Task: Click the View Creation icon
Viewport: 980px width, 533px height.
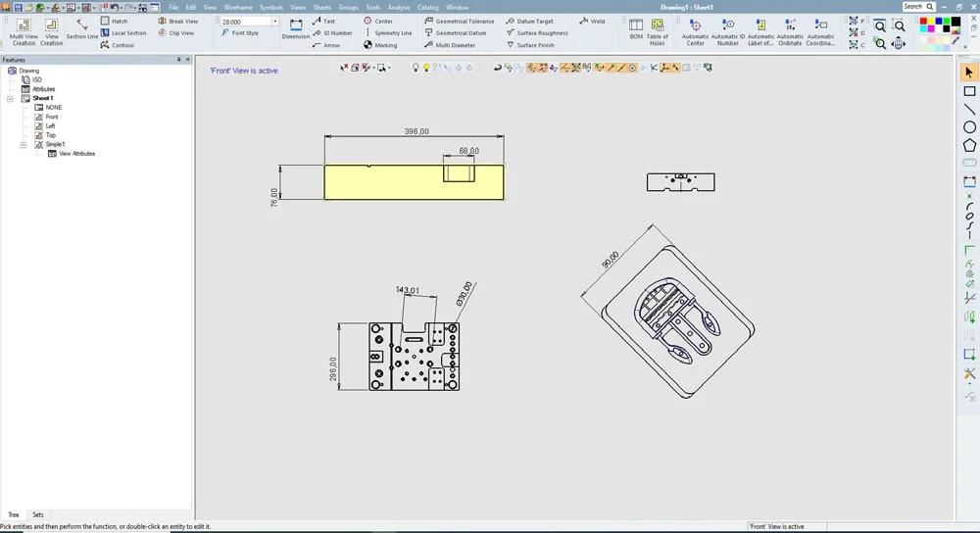Action: [51, 32]
